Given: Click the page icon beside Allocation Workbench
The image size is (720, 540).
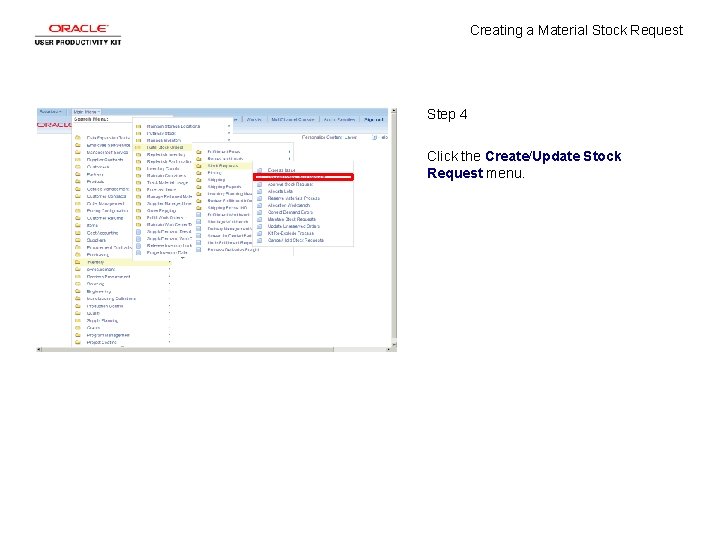Looking at the screenshot, I should [259, 205].
